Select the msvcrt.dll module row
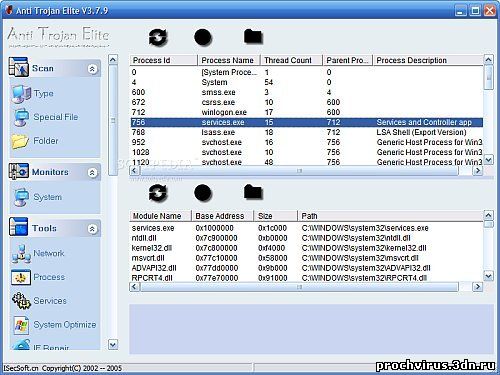The image size is (500, 375). click(306, 258)
